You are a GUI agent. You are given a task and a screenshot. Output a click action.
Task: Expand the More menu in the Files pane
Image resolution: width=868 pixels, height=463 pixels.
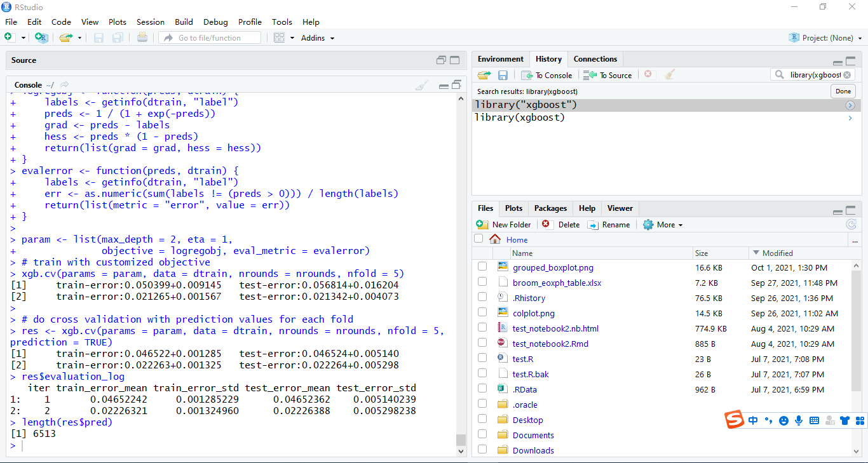[663, 224]
